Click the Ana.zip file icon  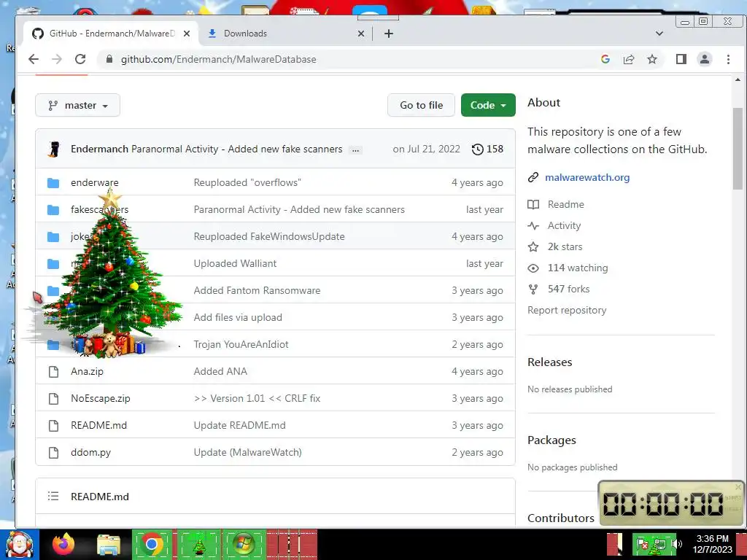click(x=54, y=371)
